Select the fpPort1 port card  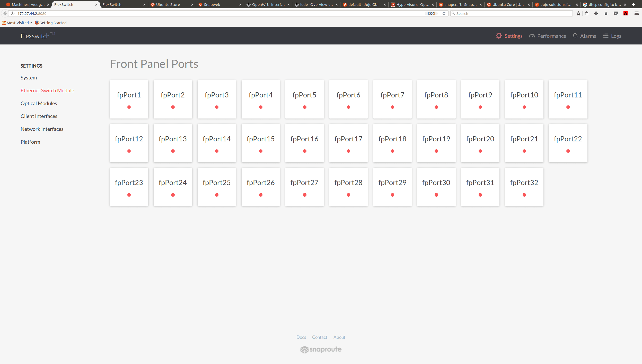point(129,99)
